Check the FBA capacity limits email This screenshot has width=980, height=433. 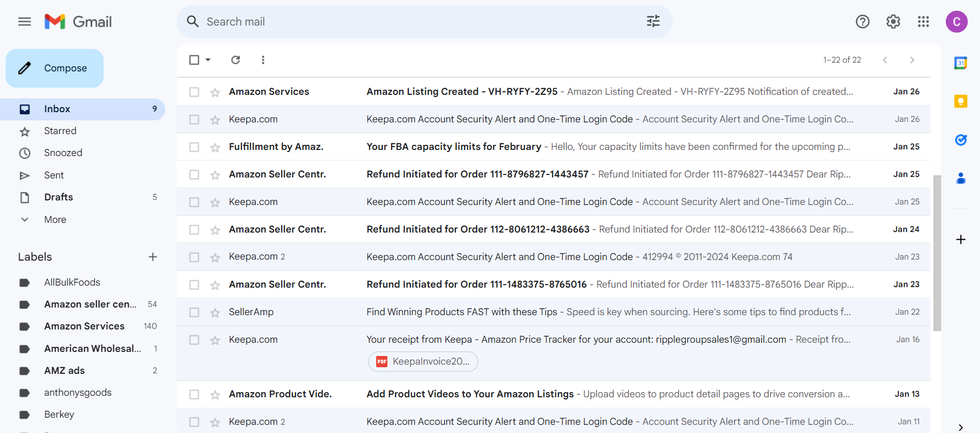point(194,147)
